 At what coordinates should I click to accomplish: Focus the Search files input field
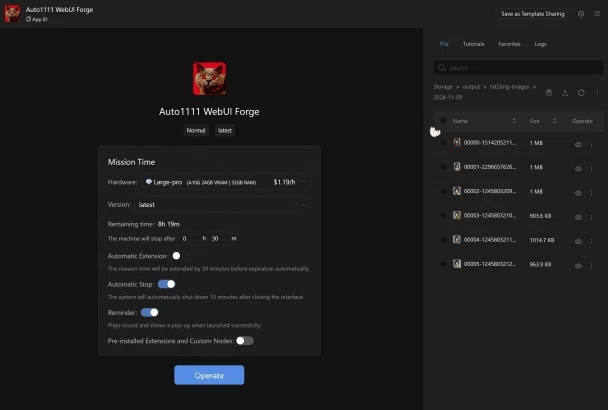point(518,67)
